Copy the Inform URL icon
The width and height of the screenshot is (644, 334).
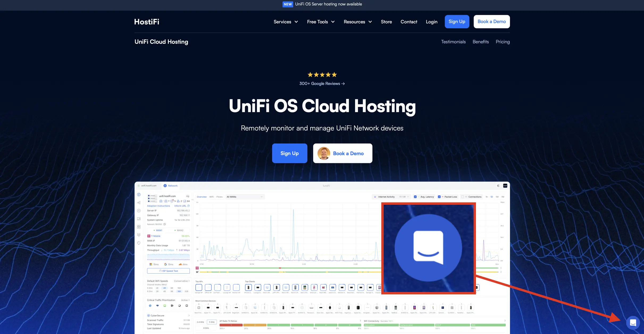[189, 206]
